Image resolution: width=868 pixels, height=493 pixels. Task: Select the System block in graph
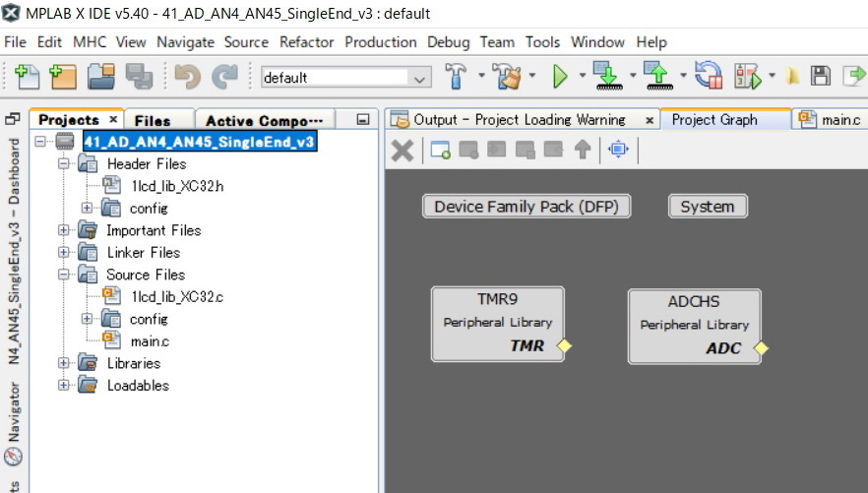click(x=708, y=207)
